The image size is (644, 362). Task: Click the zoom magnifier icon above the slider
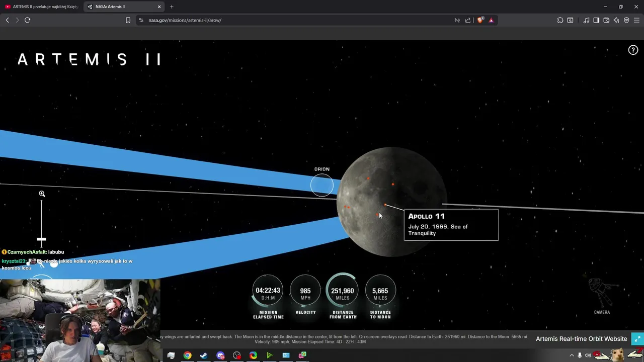coord(42,194)
